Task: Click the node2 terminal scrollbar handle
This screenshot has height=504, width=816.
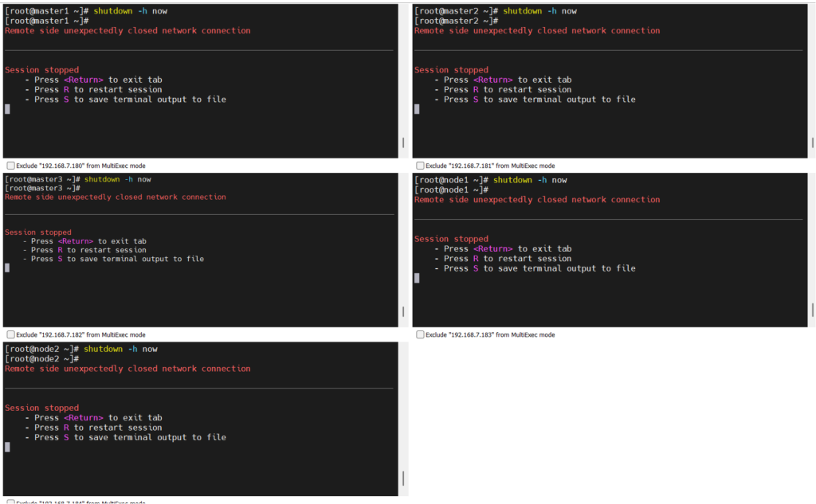Action: point(402,478)
